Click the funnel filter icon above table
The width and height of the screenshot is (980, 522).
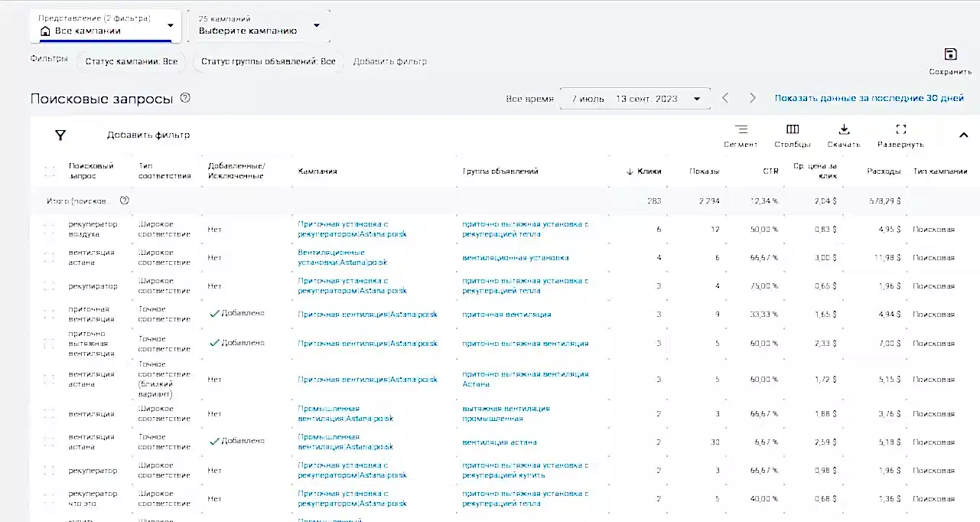(60, 135)
